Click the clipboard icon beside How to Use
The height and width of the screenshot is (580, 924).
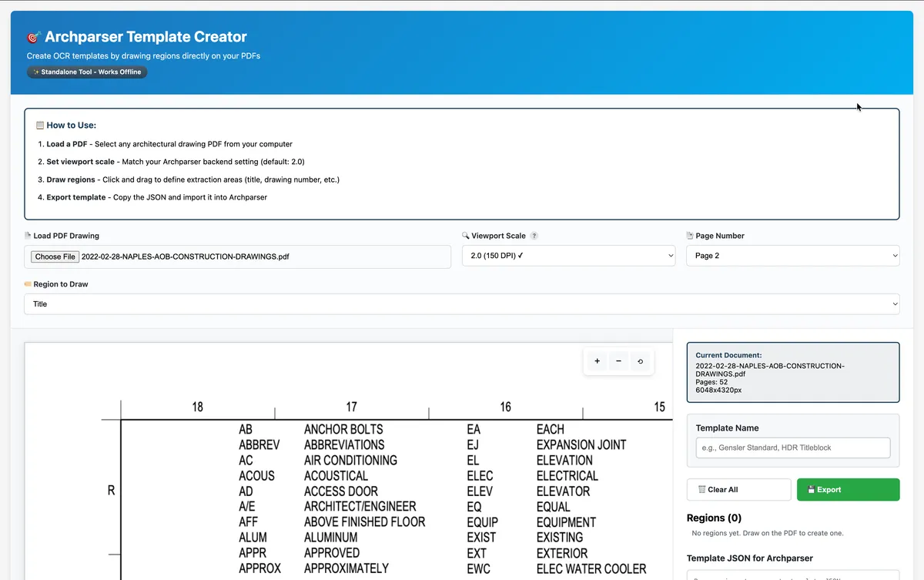38,124
